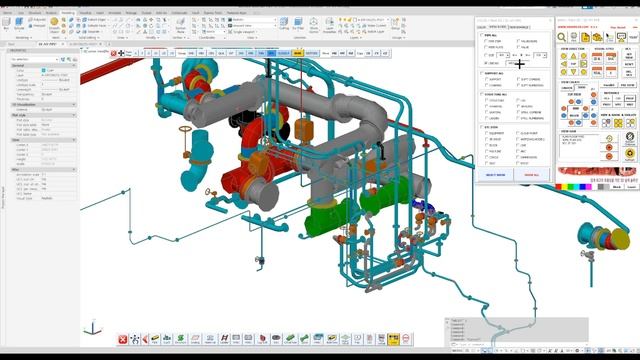Switch to the COLOR tab in show panel
Viewport: 640px width, 360px height.
coord(482,27)
